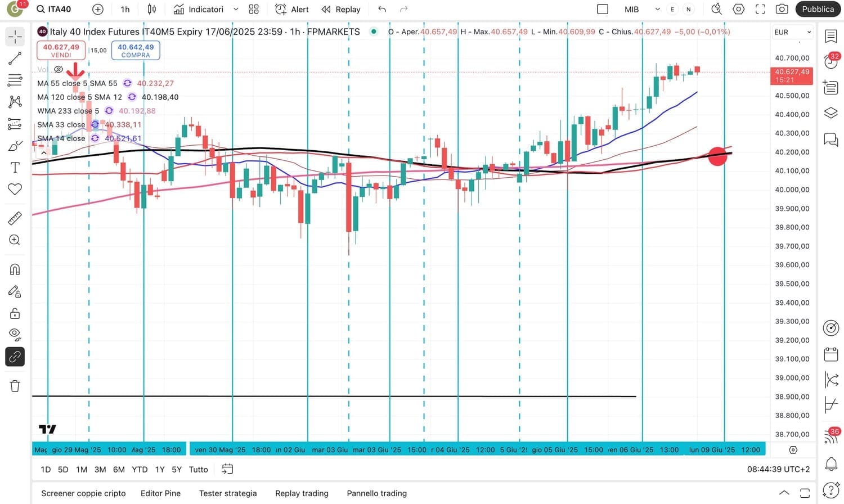Open the candle chart style menu
This screenshot has width=844, height=504.
click(x=152, y=9)
